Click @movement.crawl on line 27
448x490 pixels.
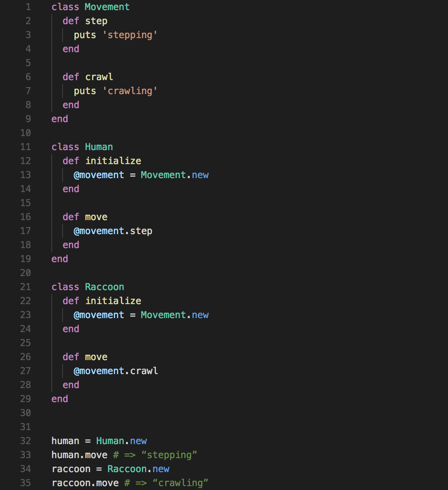click(116, 371)
